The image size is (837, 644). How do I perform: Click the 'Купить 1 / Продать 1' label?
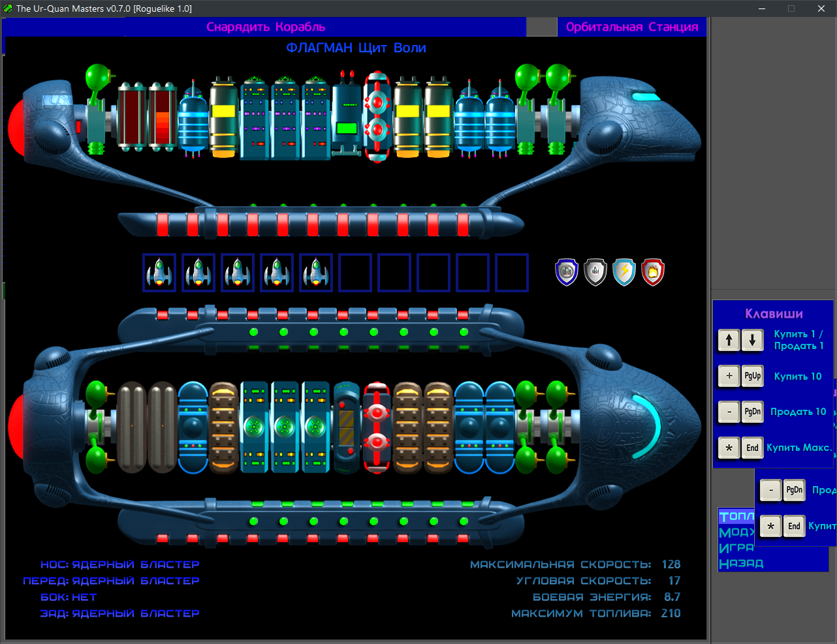(x=799, y=340)
